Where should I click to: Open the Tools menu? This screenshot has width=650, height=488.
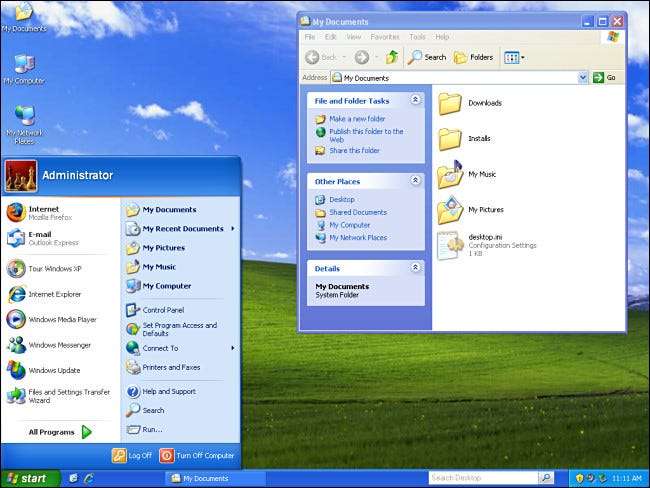(x=417, y=37)
